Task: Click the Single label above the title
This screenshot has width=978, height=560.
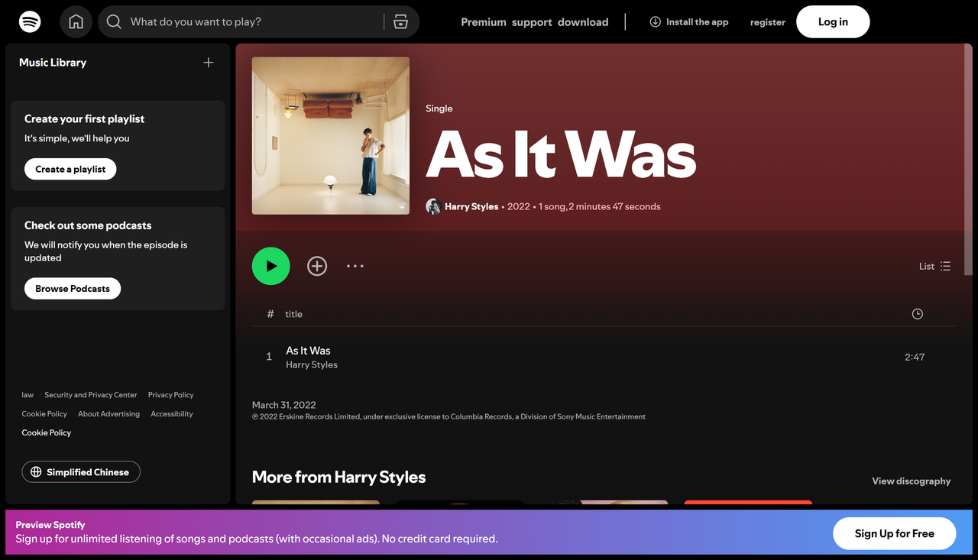Action: coord(439,108)
